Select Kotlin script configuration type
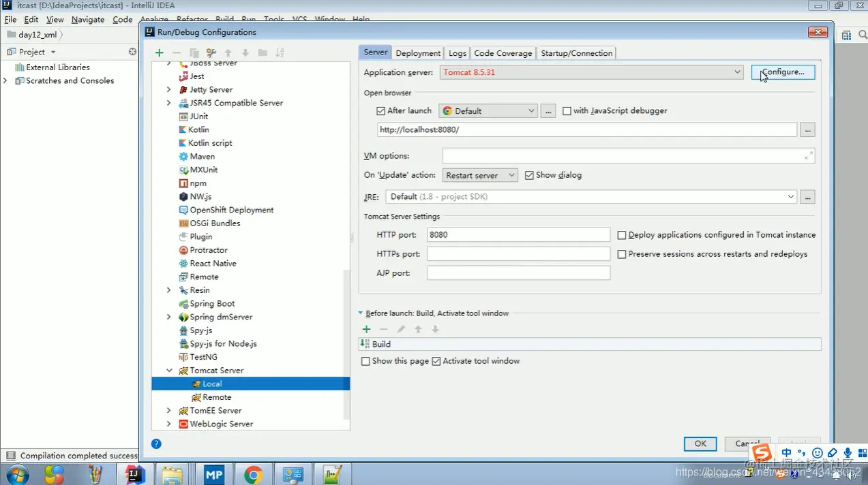The height and width of the screenshot is (485, 868). coord(211,143)
